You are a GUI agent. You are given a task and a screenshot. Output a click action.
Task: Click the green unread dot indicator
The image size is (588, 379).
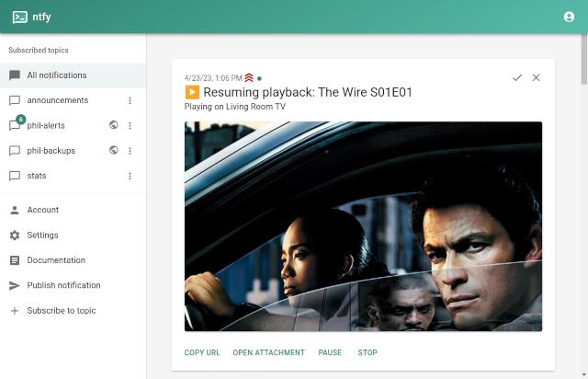pyautogui.click(x=259, y=78)
